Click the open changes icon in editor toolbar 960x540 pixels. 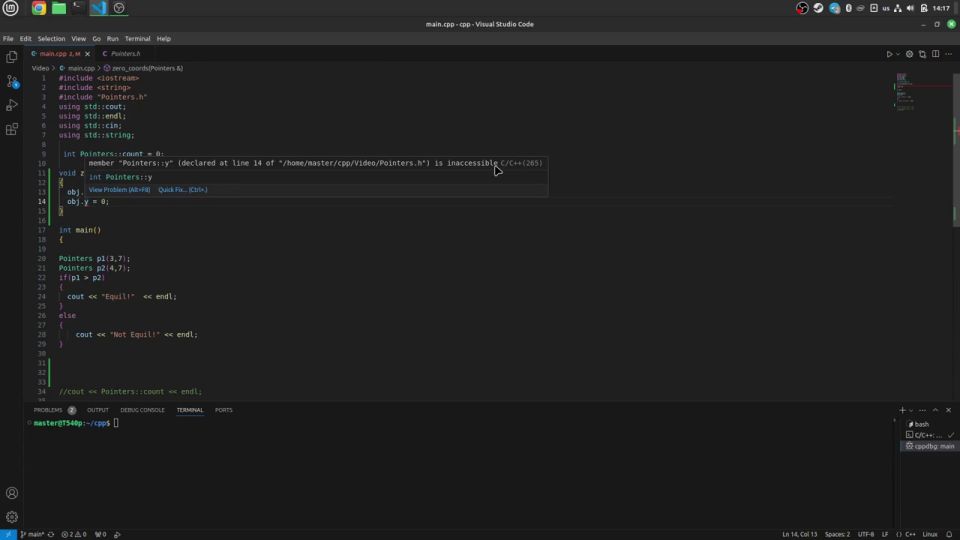[922, 54]
